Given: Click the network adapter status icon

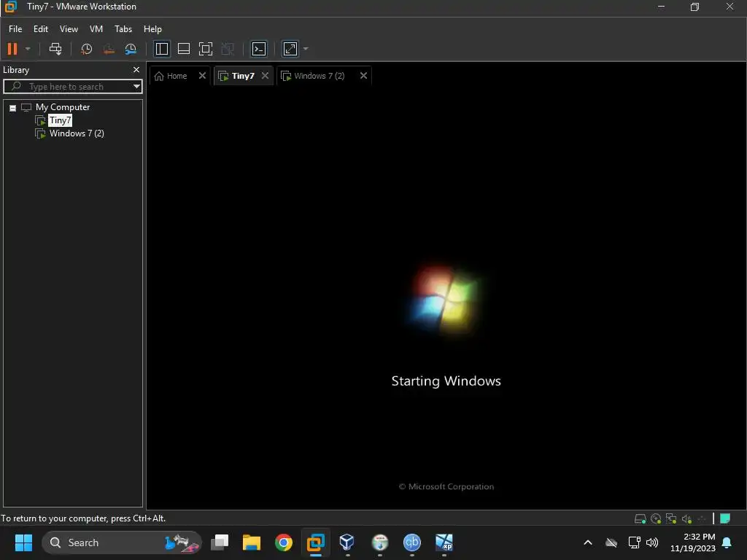Looking at the screenshot, I should pos(671,518).
